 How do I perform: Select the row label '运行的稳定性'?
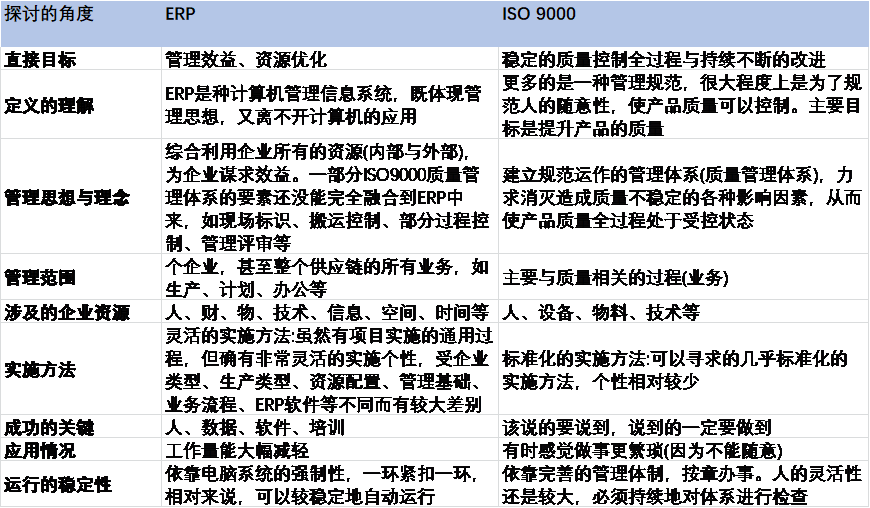[x=58, y=484]
